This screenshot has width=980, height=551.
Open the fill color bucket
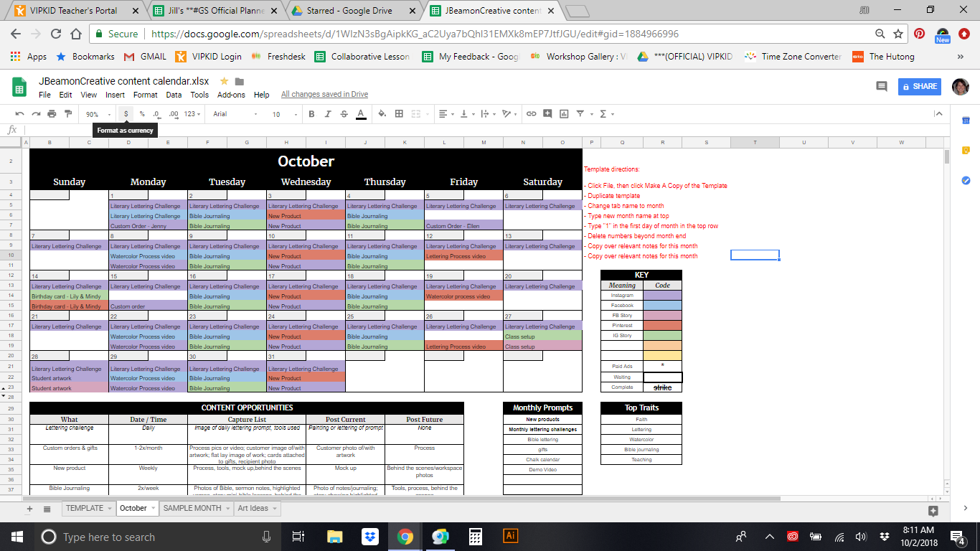(x=382, y=113)
